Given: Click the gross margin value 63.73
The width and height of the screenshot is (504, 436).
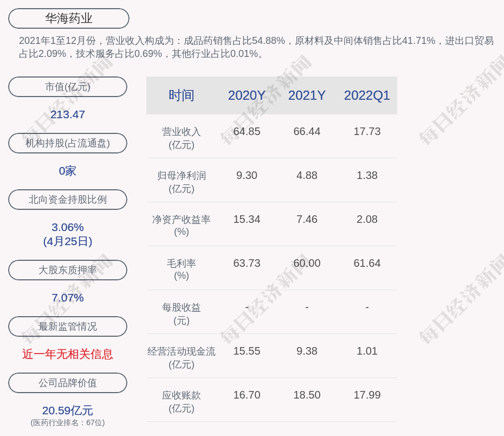Looking at the screenshot, I should 247,263.
